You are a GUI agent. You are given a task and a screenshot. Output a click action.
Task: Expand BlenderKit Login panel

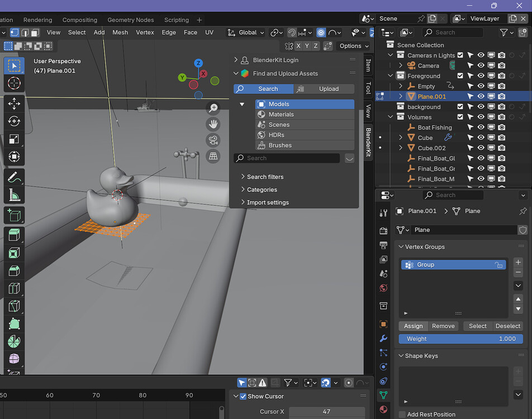point(236,60)
